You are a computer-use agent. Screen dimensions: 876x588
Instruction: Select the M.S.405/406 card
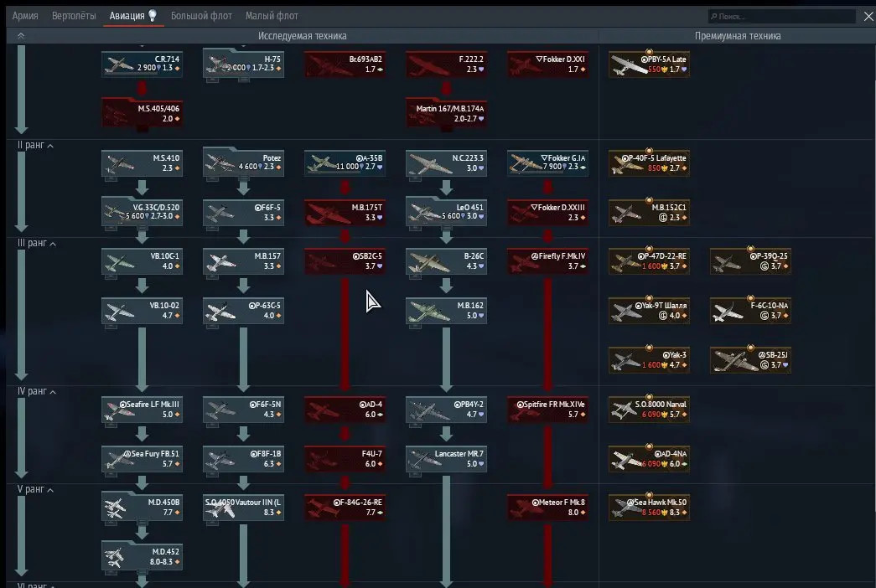coord(142,113)
